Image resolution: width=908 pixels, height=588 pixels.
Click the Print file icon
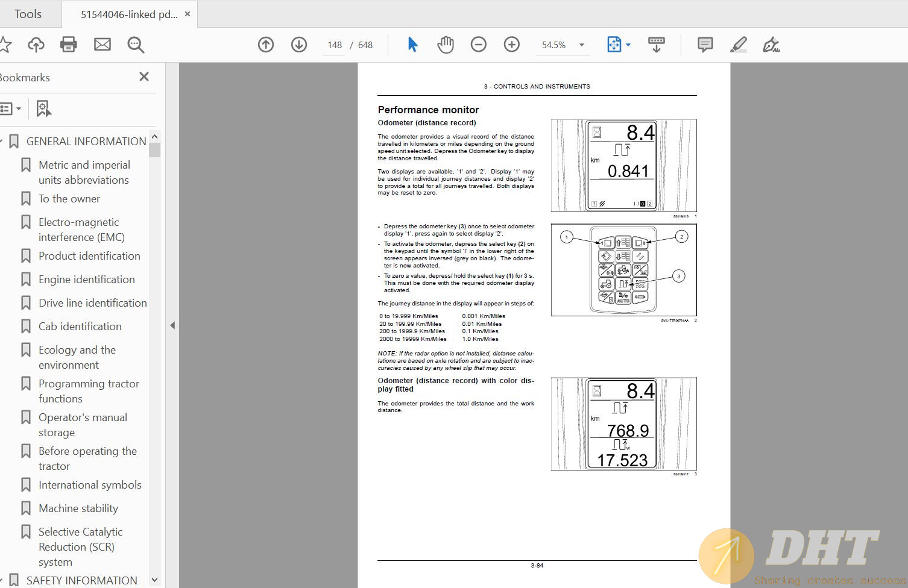68,45
